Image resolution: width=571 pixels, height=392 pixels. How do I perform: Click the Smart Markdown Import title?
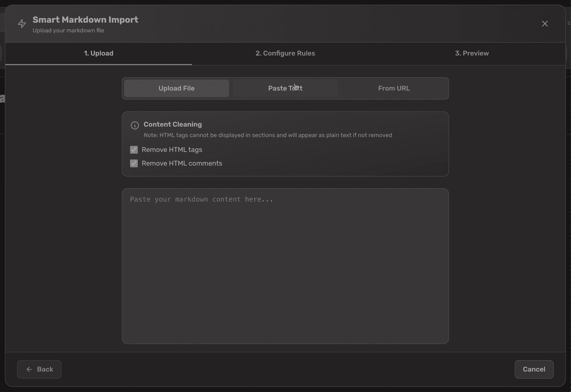click(85, 20)
